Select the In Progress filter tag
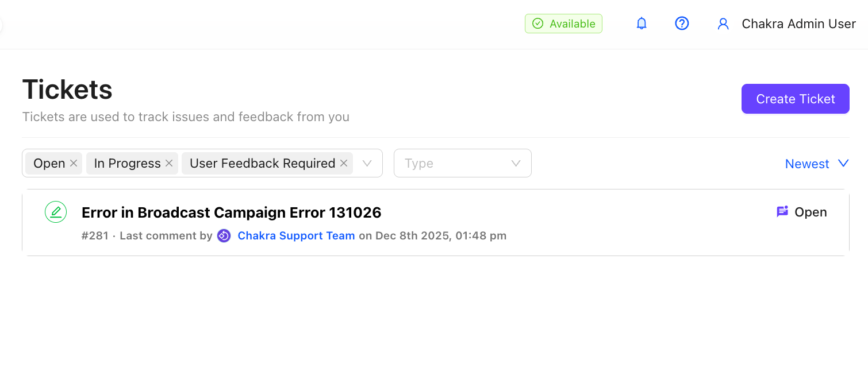The height and width of the screenshot is (387, 868). 127,163
